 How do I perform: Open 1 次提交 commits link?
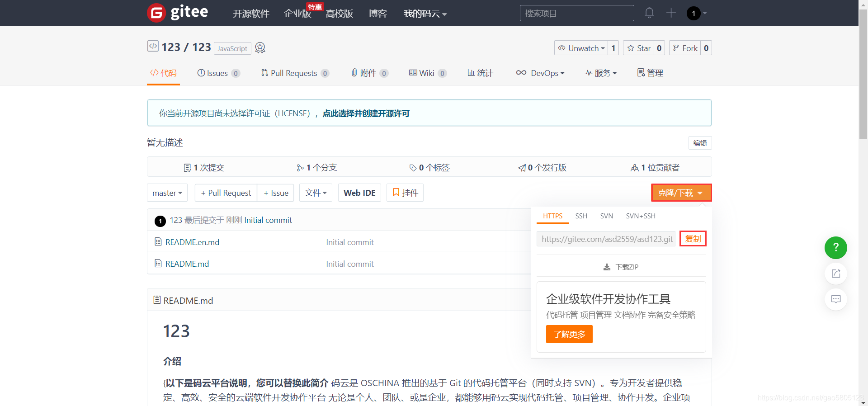204,168
